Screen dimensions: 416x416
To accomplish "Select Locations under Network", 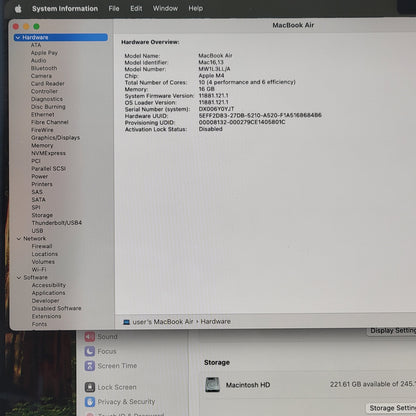I will click(x=45, y=254).
